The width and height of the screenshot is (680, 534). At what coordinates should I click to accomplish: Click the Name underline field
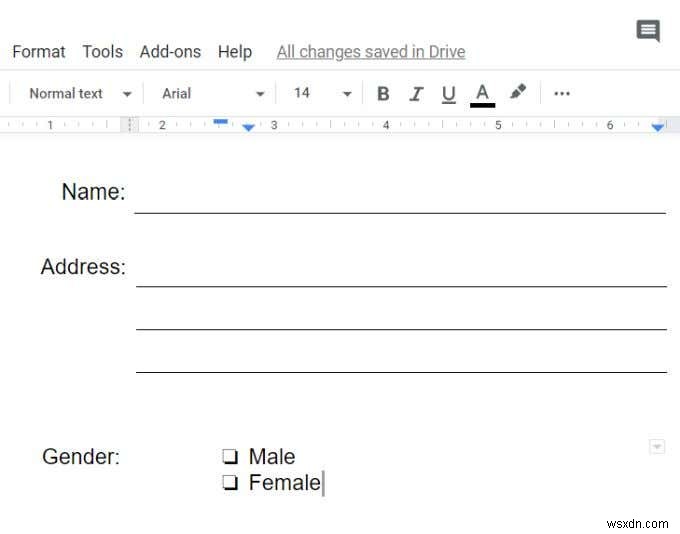[x=400, y=213]
